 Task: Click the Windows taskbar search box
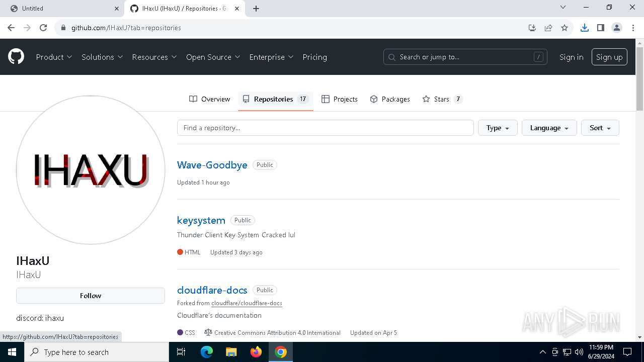click(x=97, y=352)
